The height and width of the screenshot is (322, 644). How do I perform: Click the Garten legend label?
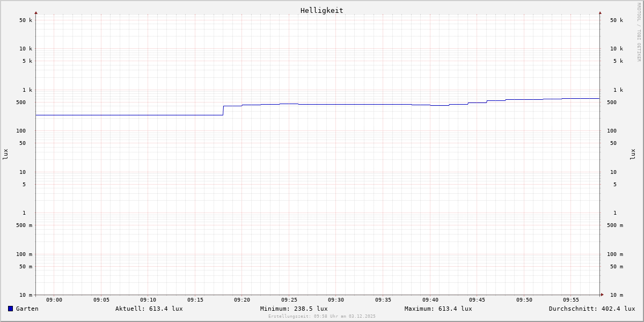pyautogui.click(x=27, y=309)
